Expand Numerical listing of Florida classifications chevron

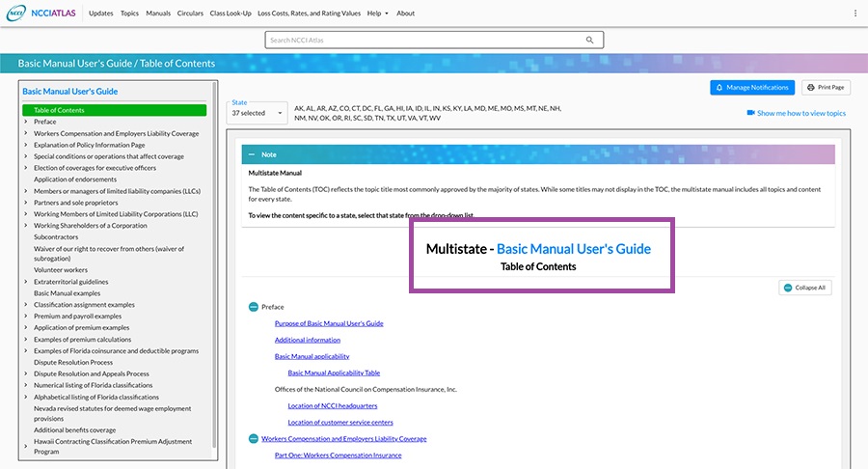[x=25, y=385]
